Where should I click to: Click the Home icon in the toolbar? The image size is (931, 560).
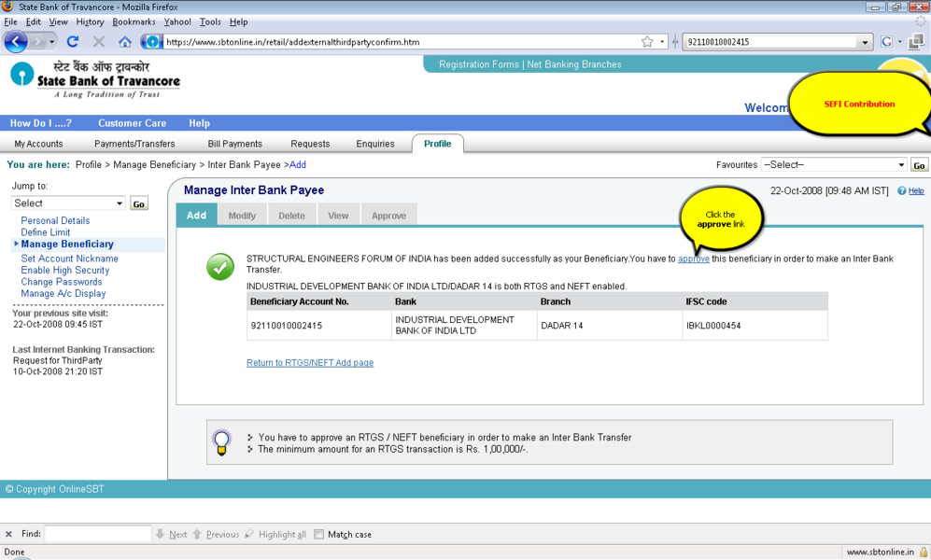tap(124, 42)
